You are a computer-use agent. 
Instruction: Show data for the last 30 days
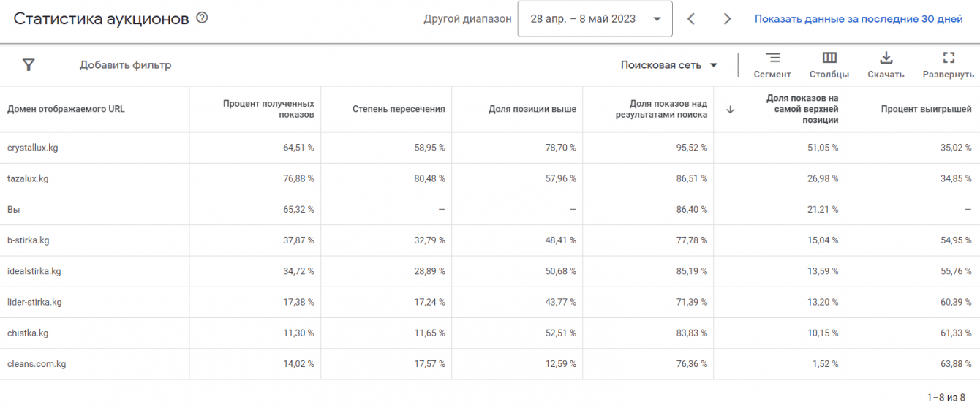click(859, 19)
